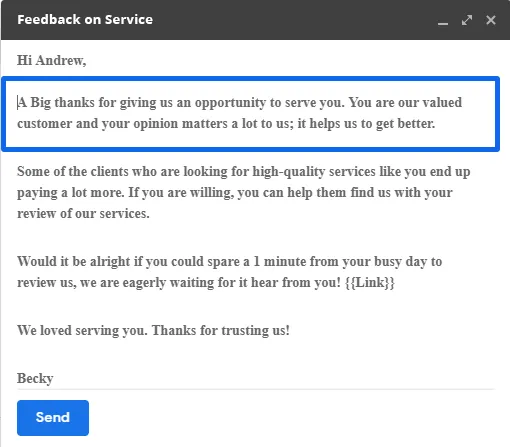The width and height of the screenshot is (510, 447).
Task: Expand the compose window to full-screen
Action: click(467, 20)
